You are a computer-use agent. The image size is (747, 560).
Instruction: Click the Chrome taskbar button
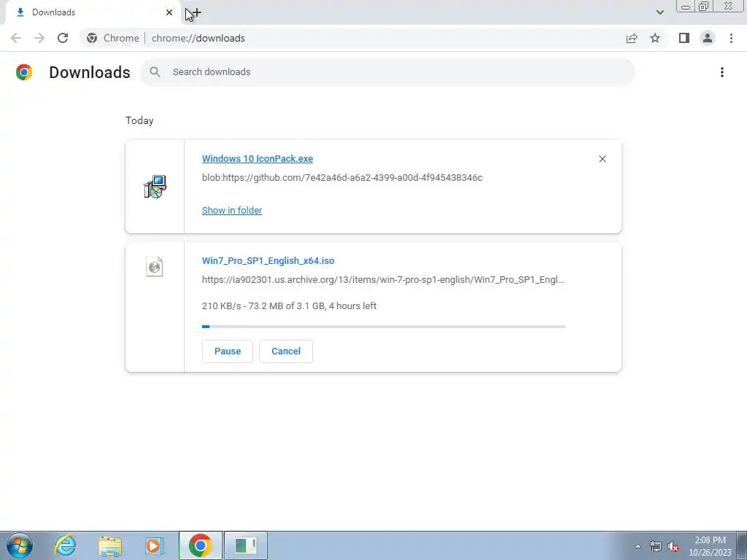pos(200,545)
